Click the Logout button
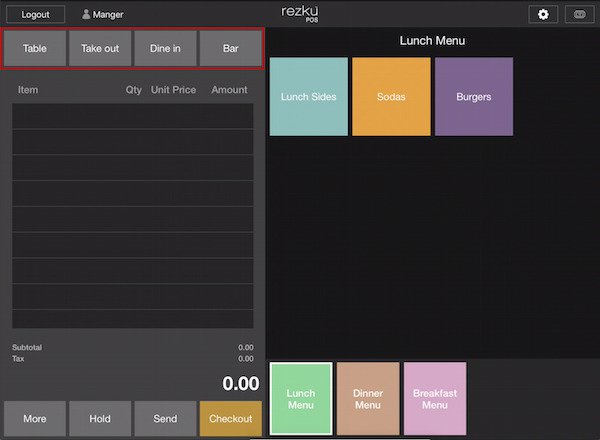 [x=35, y=15]
